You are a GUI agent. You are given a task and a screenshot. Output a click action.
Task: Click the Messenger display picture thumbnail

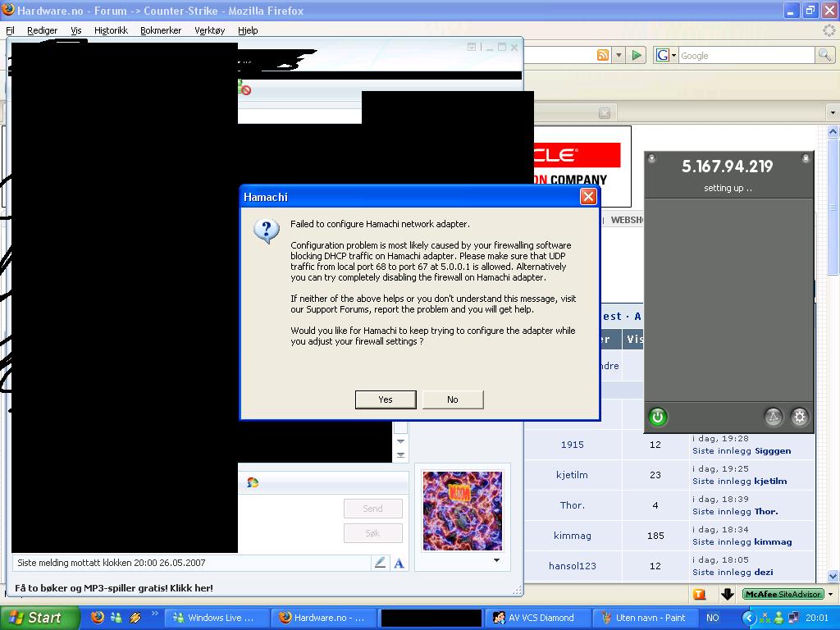[x=463, y=510]
